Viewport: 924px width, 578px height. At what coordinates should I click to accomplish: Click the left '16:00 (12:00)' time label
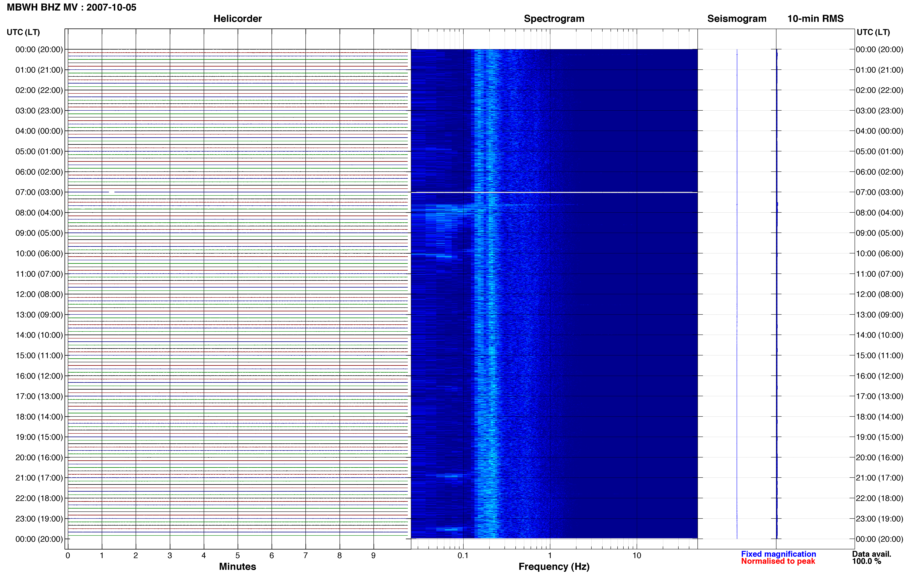(x=39, y=376)
